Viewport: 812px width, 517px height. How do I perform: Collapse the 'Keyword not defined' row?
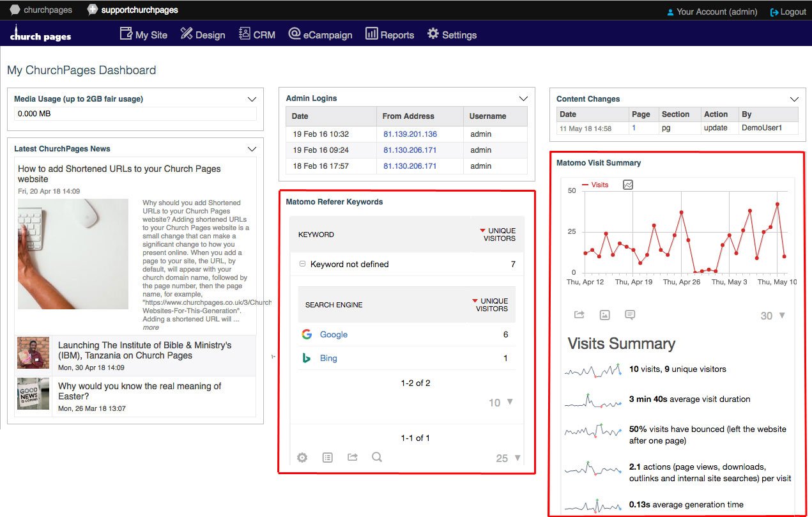tap(303, 264)
